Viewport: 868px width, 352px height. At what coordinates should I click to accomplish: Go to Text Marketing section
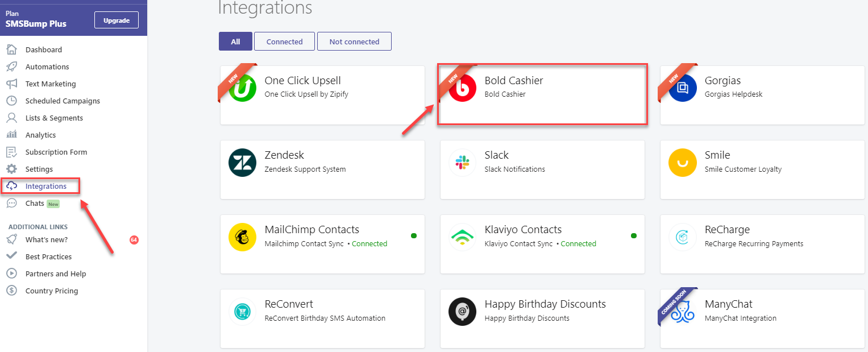click(x=51, y=84)
